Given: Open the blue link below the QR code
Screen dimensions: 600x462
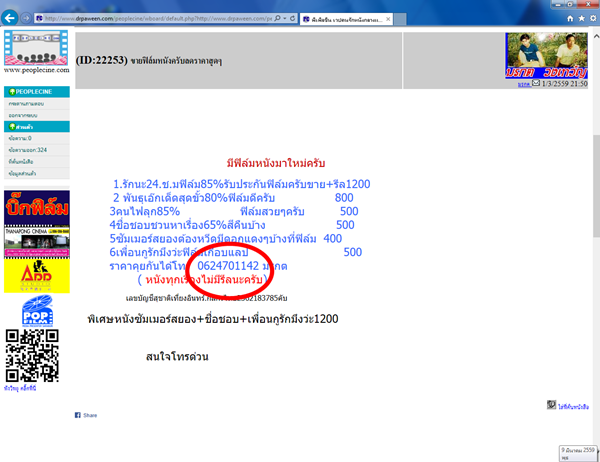Looking at the screenshot, I should (x=20, y=388).
